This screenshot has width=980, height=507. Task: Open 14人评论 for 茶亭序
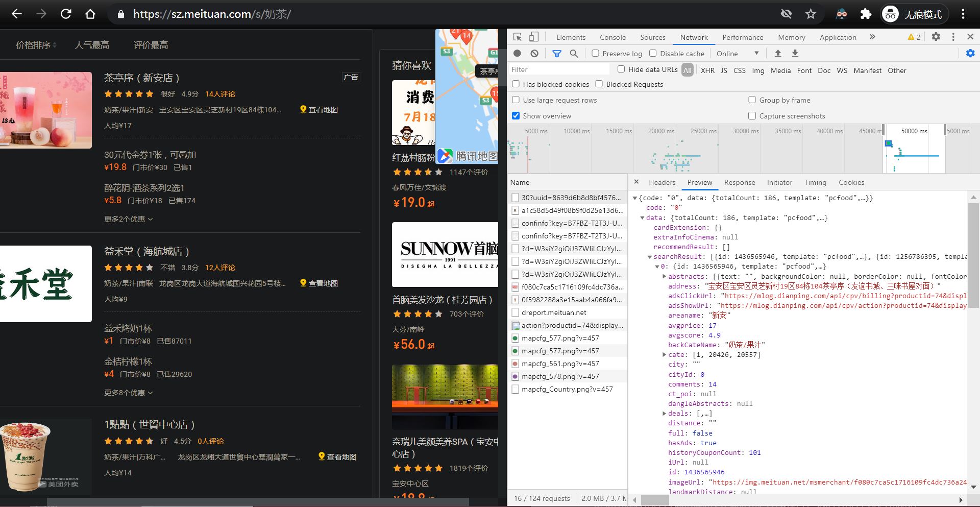220,94
